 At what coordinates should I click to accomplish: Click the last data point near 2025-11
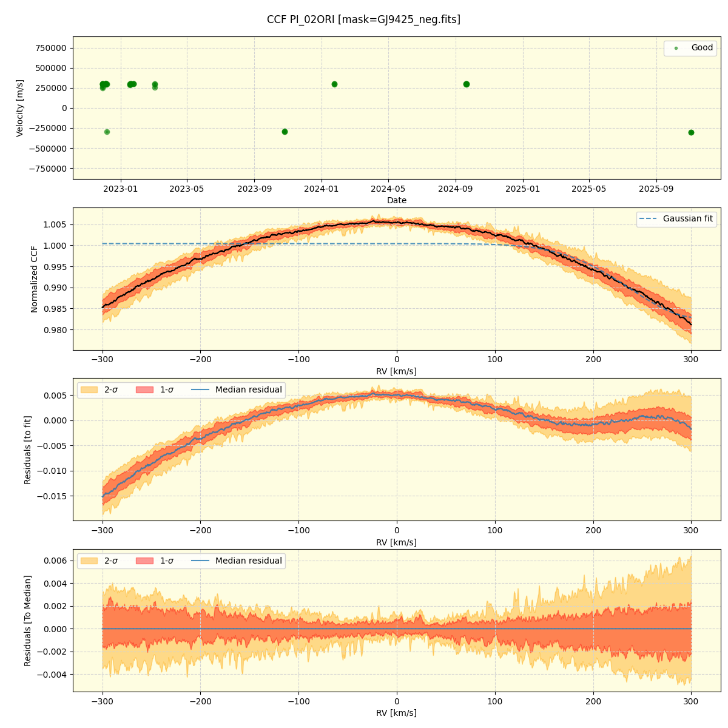pos(691,132)
